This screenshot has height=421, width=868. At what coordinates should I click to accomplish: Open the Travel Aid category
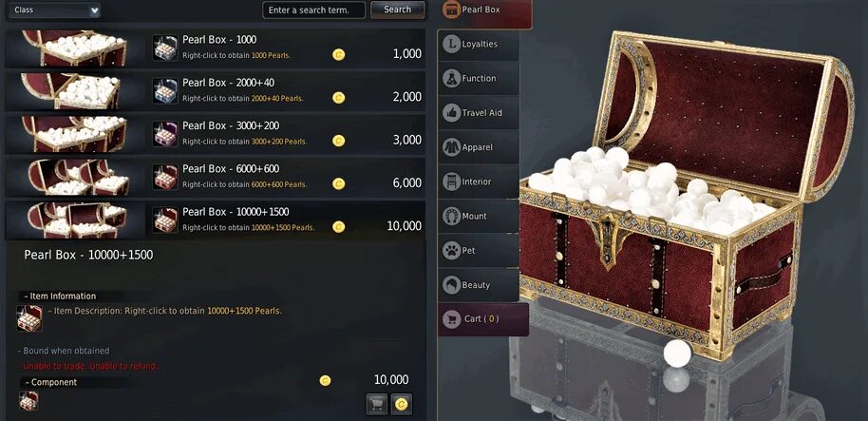479,113
